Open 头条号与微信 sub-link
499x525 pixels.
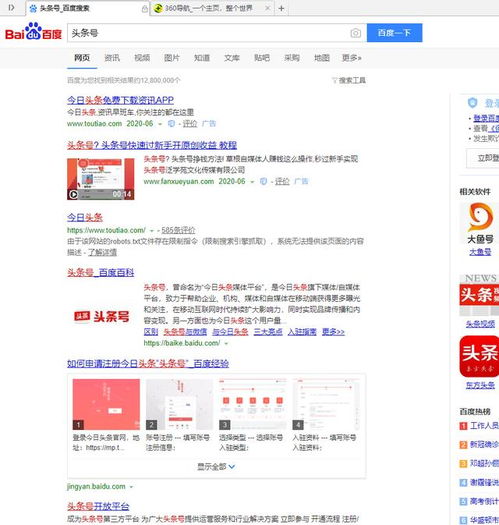pyautogui.click(x=185, y=332)
